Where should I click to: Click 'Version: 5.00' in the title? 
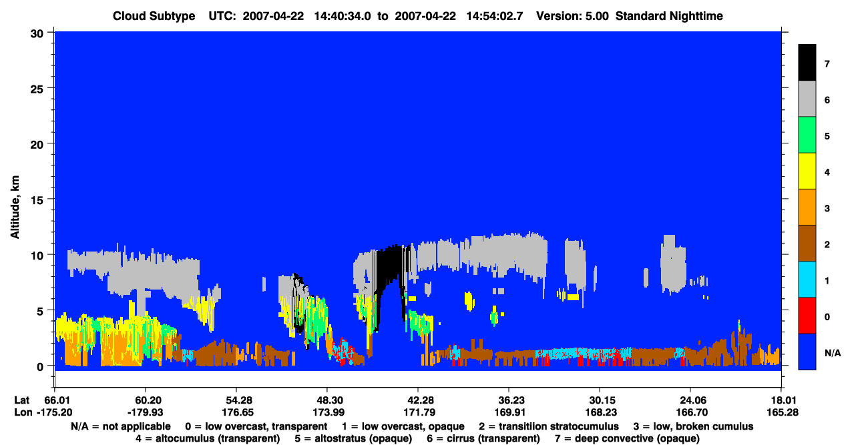tap(574, 15)
